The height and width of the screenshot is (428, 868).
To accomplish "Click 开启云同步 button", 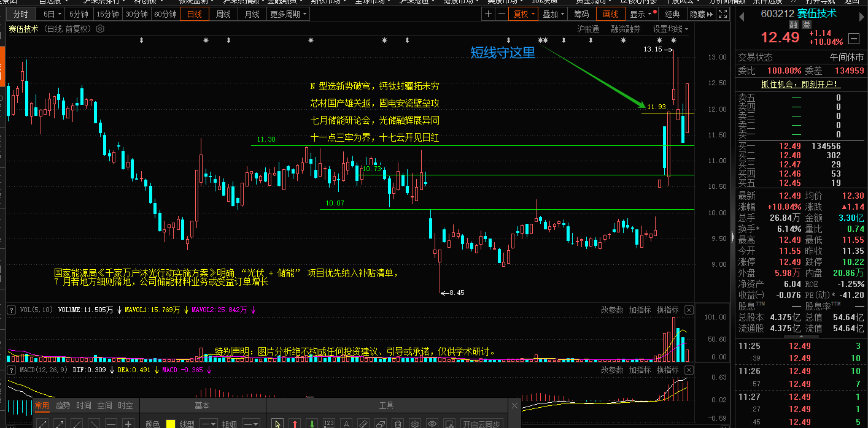I will (482, 424).
